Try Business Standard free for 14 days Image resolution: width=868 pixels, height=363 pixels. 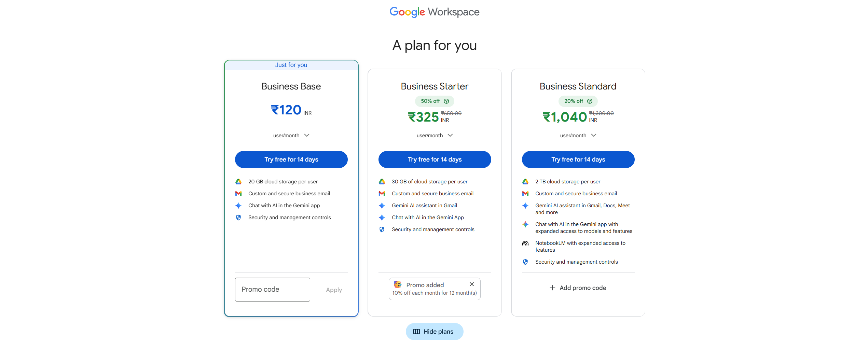point(578,159)
